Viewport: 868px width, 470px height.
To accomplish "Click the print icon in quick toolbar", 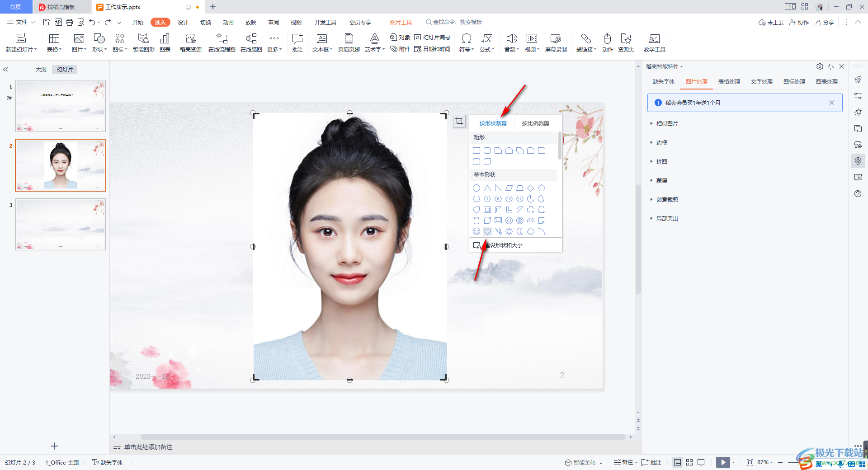I will pos(69,22).
